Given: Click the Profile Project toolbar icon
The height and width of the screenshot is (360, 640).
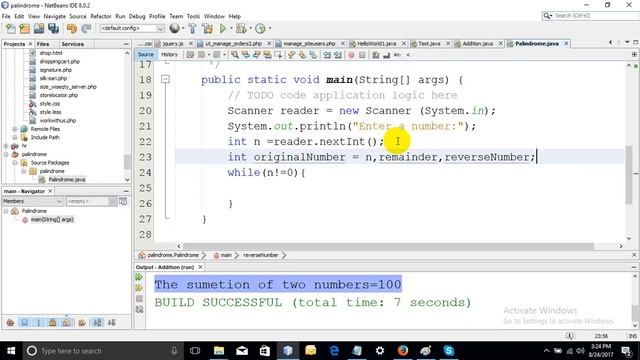Looking at the screenshot, I should pos(260,29).
